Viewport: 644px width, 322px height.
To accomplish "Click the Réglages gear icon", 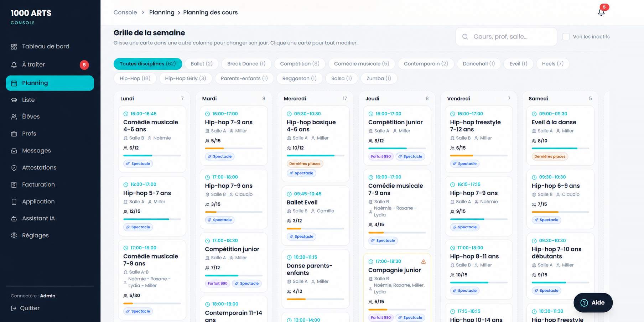I will [x=14, y=235].
